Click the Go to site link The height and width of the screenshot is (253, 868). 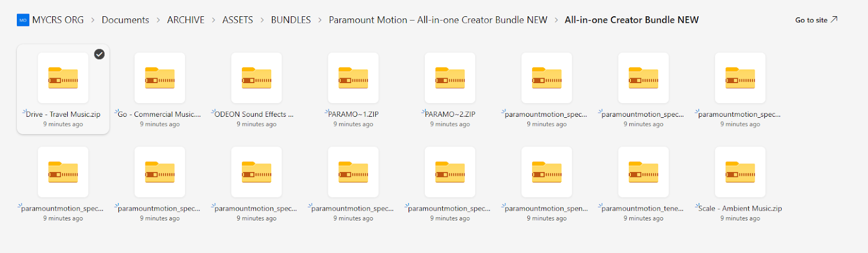click(x=816, y=20)
